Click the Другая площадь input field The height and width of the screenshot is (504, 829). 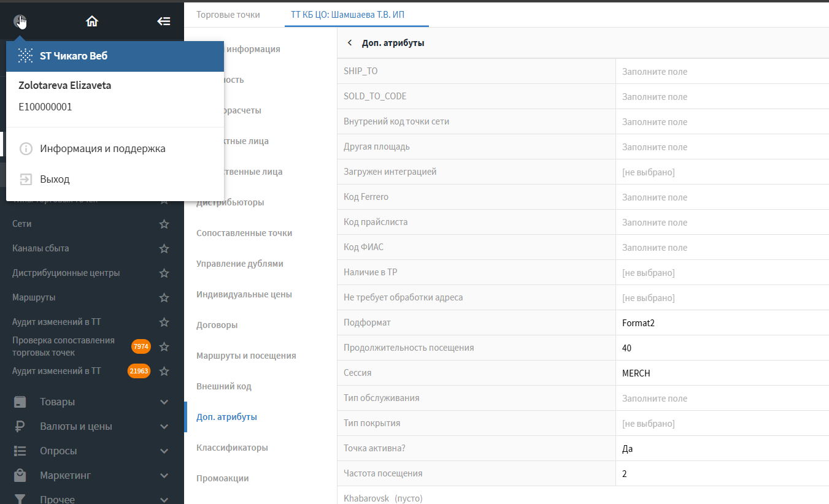pos(722,147)
